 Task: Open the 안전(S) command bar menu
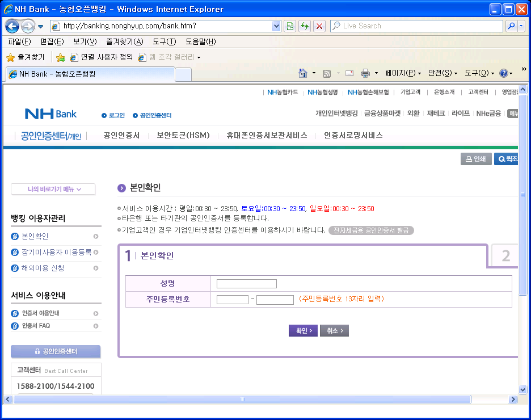pyautogui.click(x=442, y=73)
